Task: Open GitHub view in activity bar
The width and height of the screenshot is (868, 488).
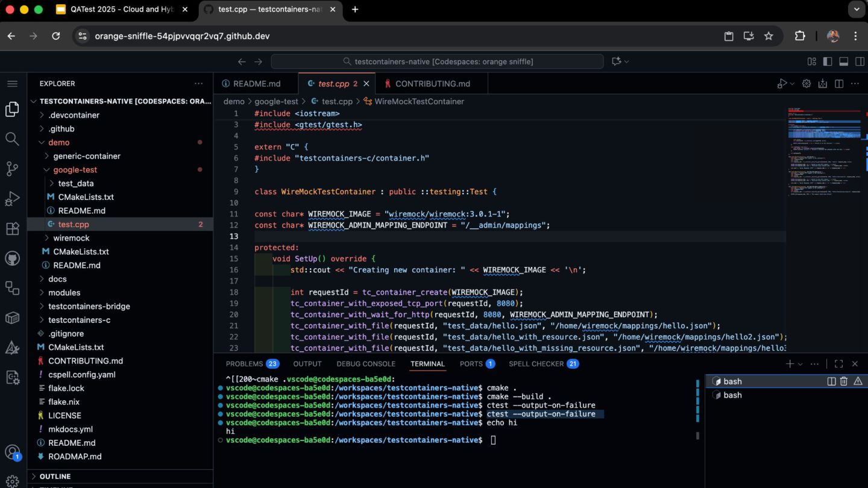Action: (x=12, y=258)
